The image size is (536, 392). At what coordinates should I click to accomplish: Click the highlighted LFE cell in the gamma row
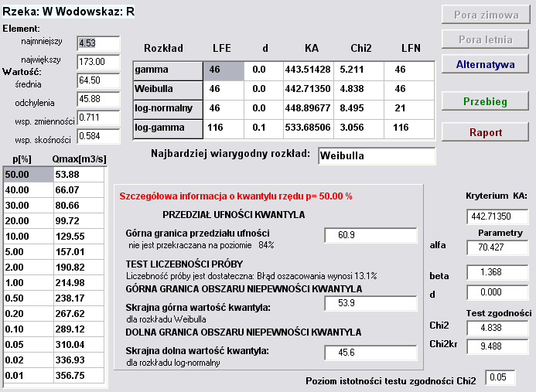point(224,70)
